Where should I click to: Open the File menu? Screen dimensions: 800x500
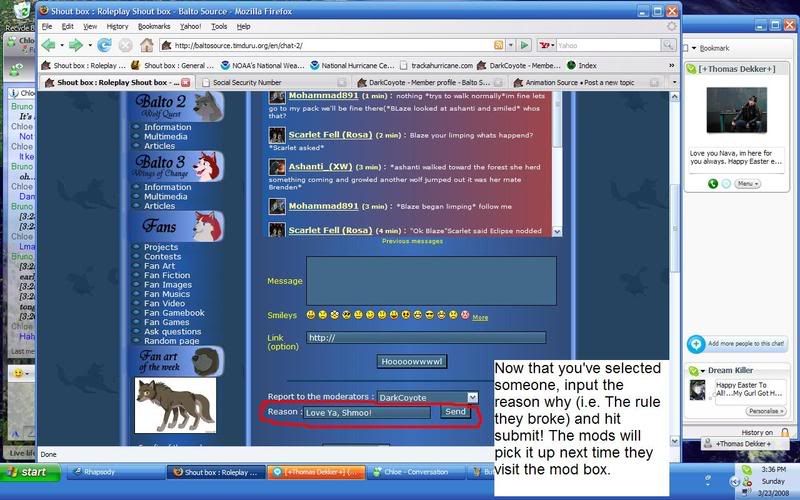46,26
